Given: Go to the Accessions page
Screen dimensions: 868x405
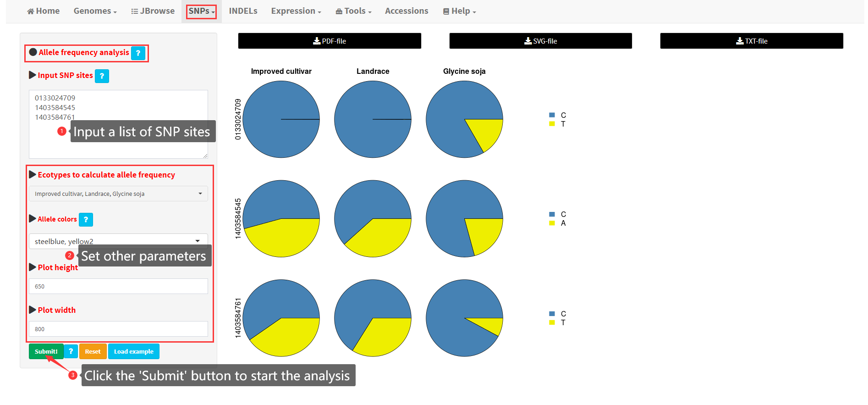Looking at the screenshot, I should point(406,11).
